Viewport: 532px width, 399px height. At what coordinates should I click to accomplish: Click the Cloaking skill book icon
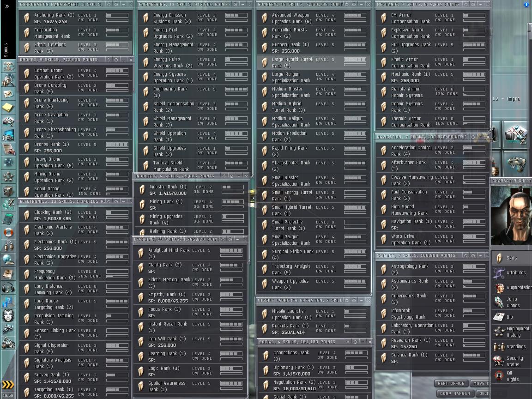(x=26, y=215)
